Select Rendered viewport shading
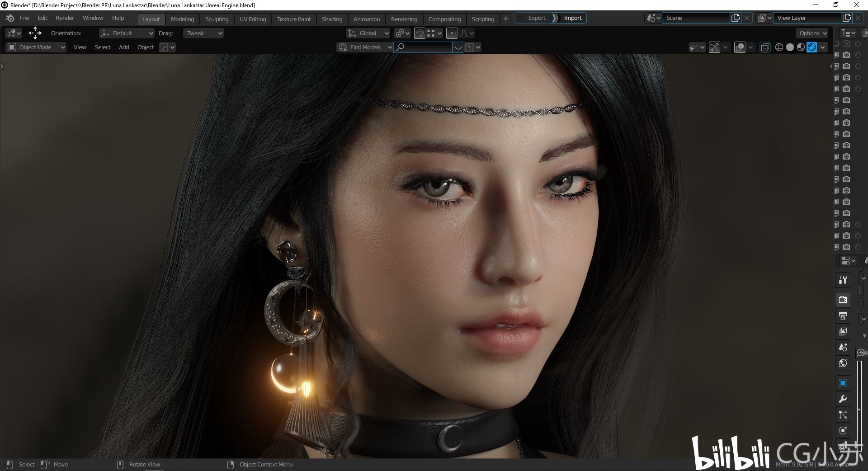 coord(812,47)
